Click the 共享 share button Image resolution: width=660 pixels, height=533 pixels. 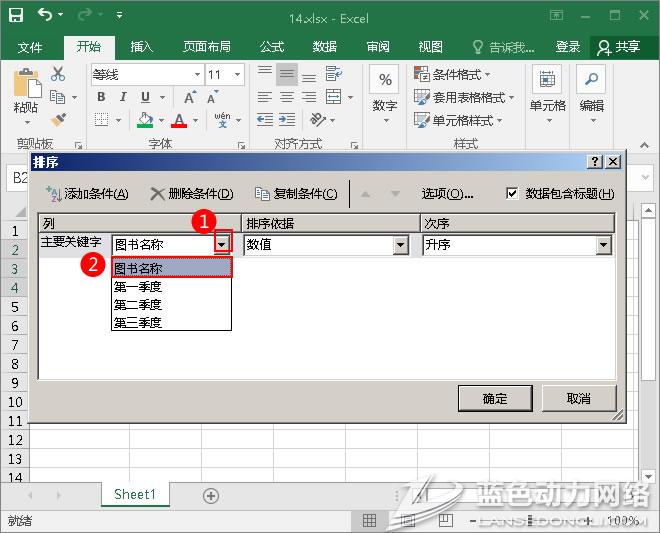pyautogui.click(x=619, y=47)
